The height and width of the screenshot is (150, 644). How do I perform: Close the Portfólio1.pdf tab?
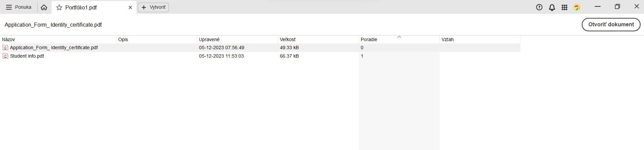coord(130,7)
